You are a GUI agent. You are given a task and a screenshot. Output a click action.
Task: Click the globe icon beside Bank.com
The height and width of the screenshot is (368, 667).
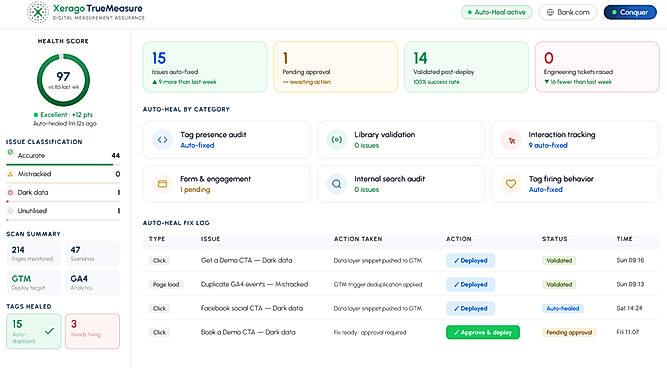[550, 12]
